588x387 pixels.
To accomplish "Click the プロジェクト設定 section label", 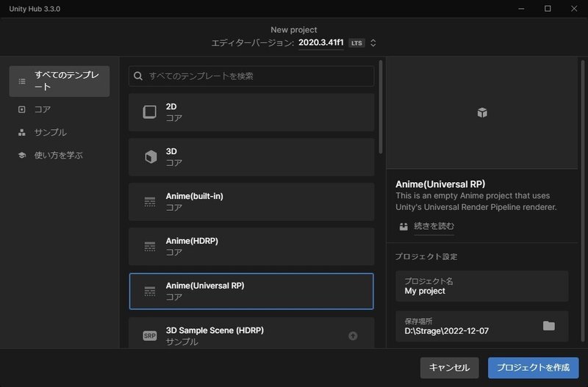I will coord(426,256).
